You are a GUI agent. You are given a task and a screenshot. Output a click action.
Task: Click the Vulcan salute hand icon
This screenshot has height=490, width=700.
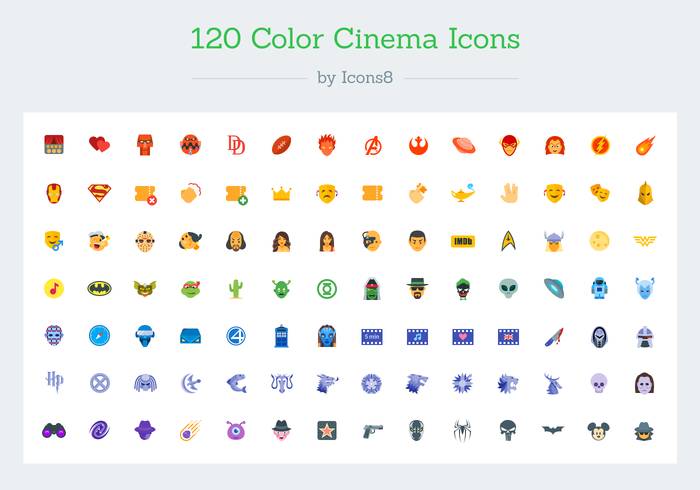(509, 193)
